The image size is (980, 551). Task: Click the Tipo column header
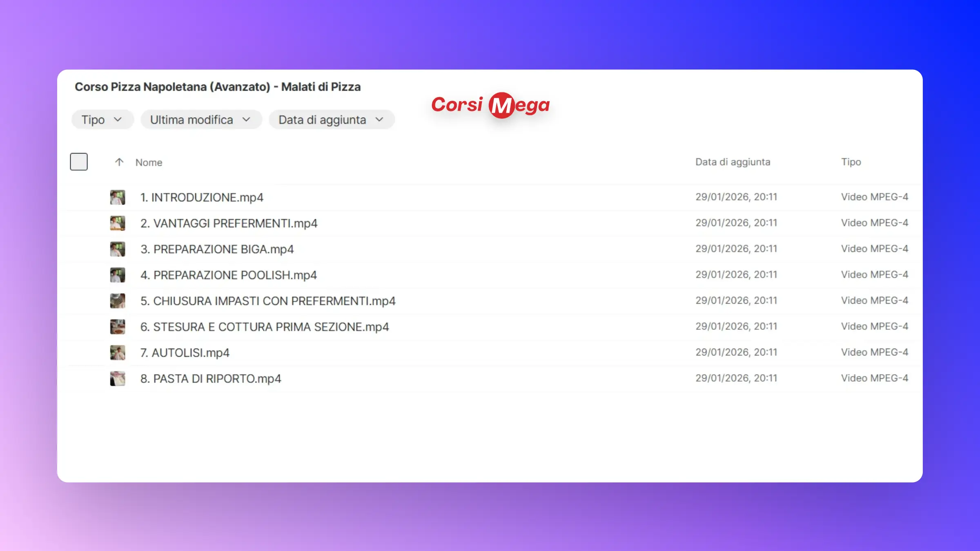tap(851, 162)
